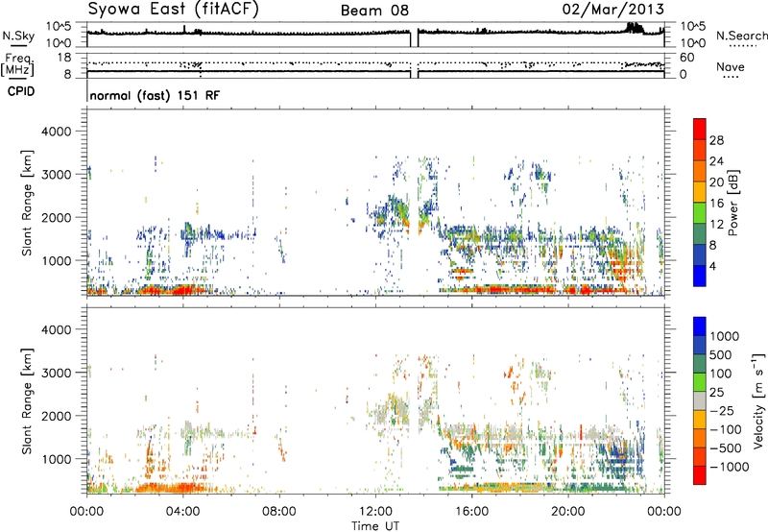Click the "Power [dB]" colorbar title
Viewport: 768px width, 532px height.
(732, 203)
